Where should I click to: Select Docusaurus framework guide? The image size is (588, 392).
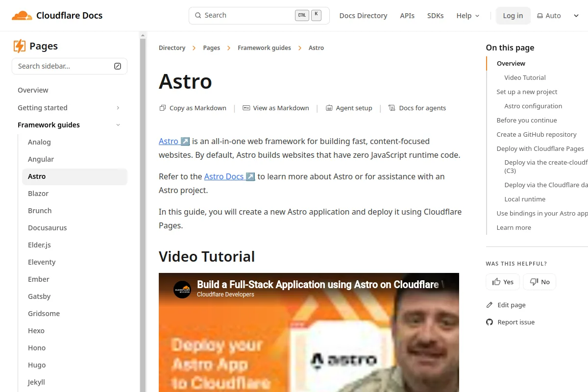click(x=74, y=228)
